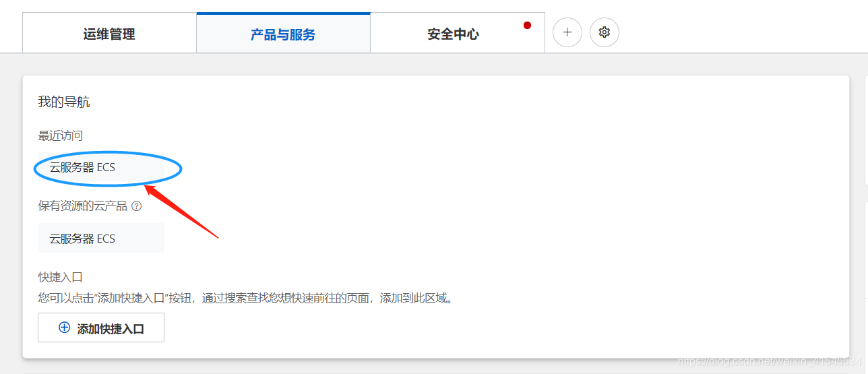Click the help icon next to 保有资源的云产品
This screenshot has height=374, width=868.
pos(137,206)
